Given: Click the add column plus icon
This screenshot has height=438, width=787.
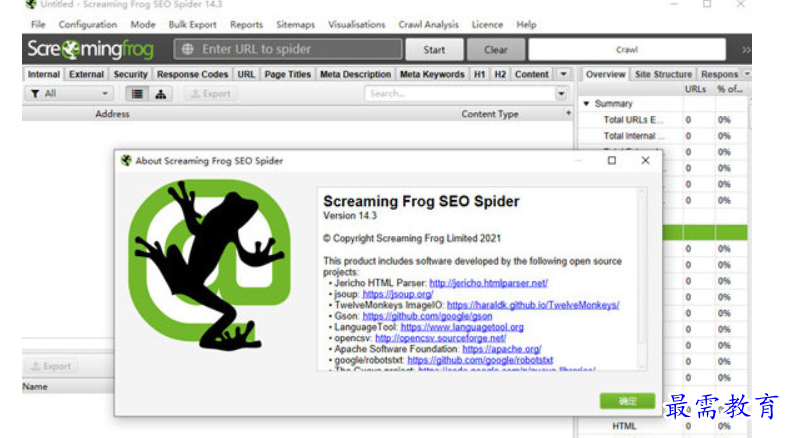Looking at the screenshot, I should pos(568,113).
